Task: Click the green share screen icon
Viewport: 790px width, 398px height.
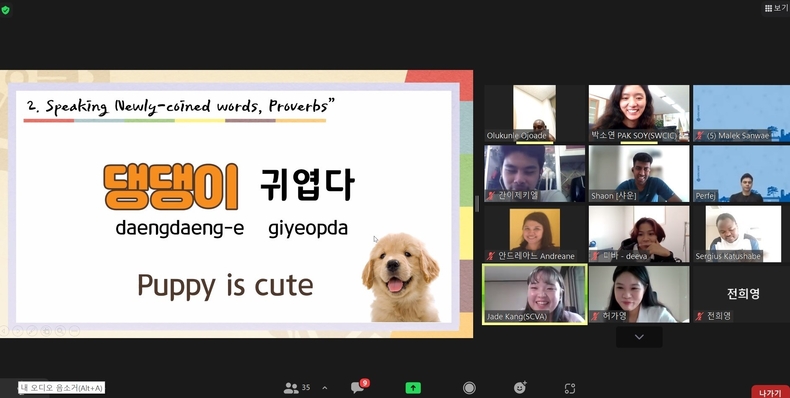Action: click(x=413, y=387)
